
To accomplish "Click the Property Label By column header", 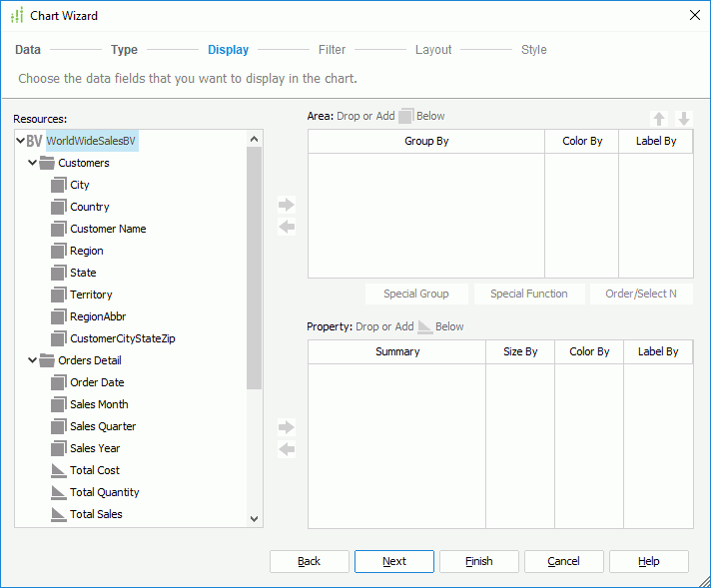I will click(x=658, y=351).
